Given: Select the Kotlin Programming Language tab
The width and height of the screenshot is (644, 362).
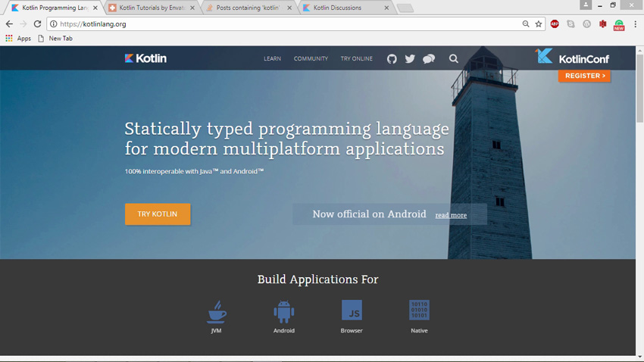Looking at the screenshot, I should [x=55, y=8].
